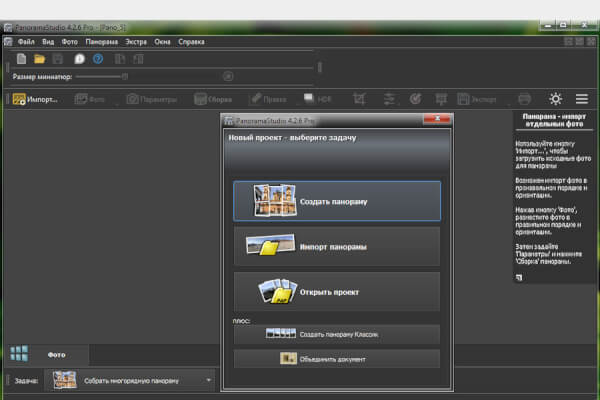The width and height of the screenshot is (600, 400).
Task: Click the HDR toolbar button
Action: coord(317,99)
